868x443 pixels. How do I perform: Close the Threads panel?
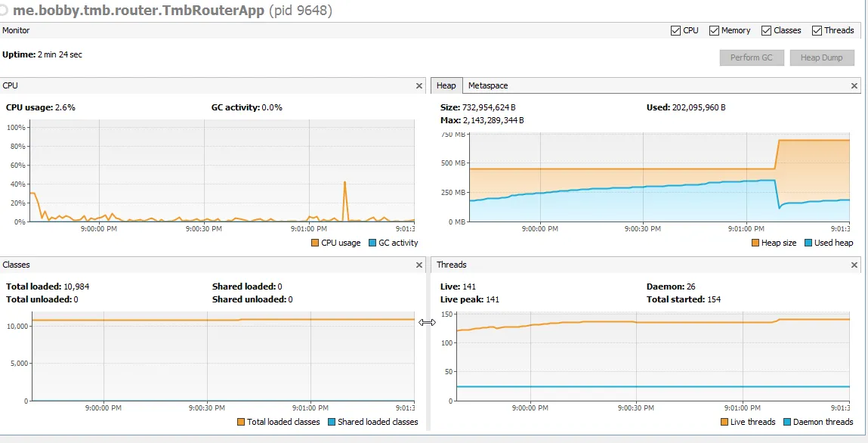coord(855,265)
